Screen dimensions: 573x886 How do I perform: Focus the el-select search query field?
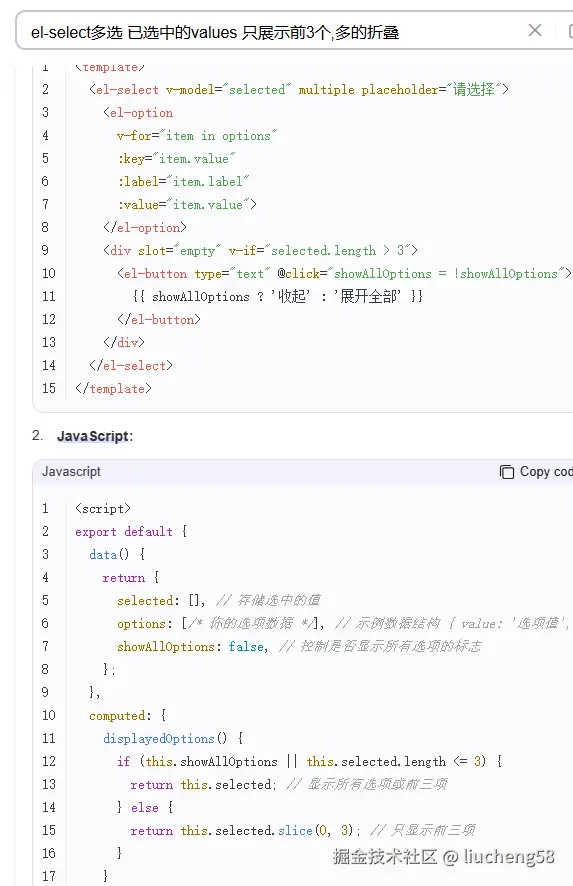(x=271, y=32)
